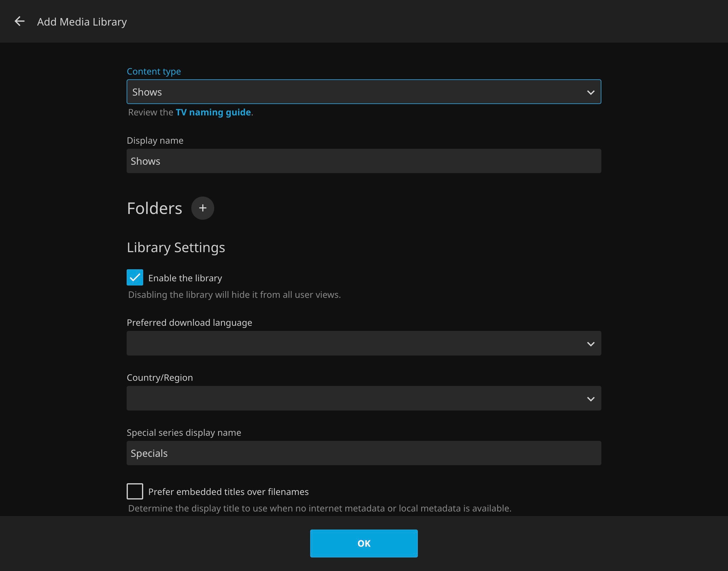The height and width of the screenshot is (571, 728).
Task: Go back using the arrow icon
Action: pos(20,21)
